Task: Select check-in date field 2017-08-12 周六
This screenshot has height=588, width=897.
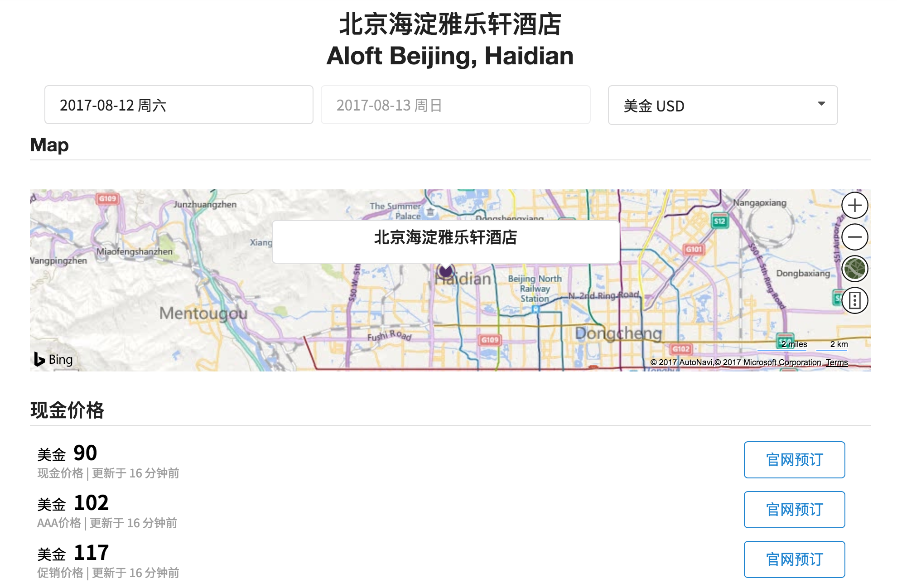Action: pos(179,105)
